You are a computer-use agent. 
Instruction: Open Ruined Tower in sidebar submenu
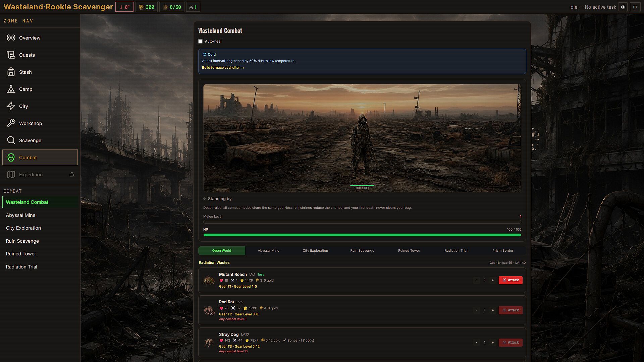(40, 254)
